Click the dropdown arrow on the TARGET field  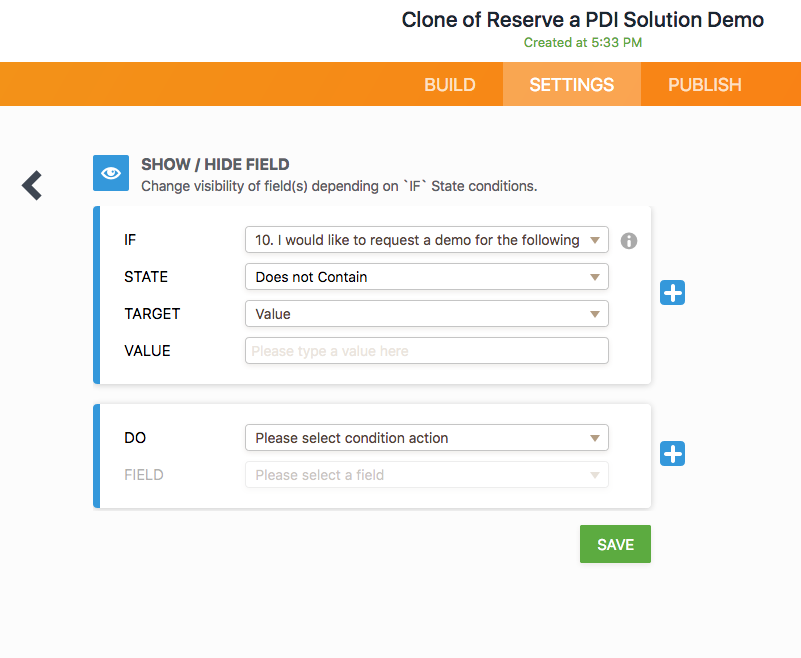click(597, 313)
